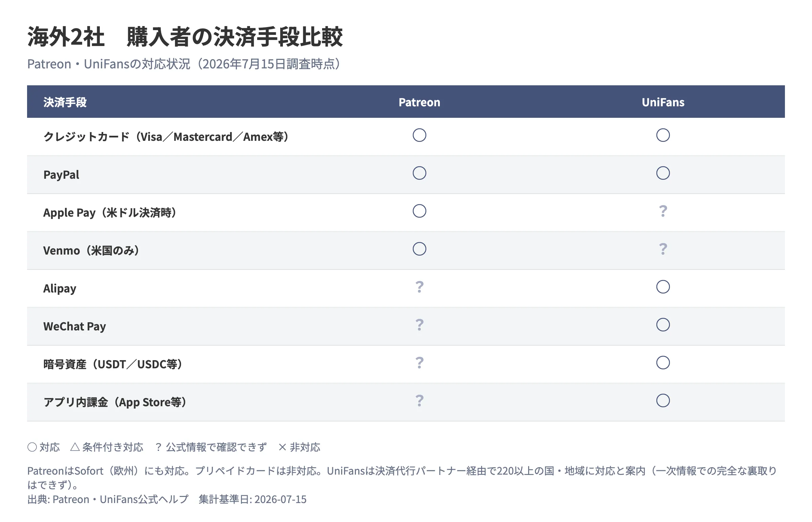The width and height of the screenshot is (812, 522).
Task: Click the UniFans question mark in Apple Pay row
Action: click(663, 212)
